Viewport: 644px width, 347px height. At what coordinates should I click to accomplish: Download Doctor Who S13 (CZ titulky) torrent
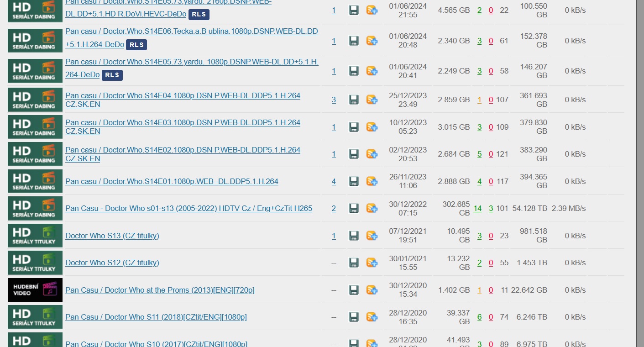coord(354,236)
